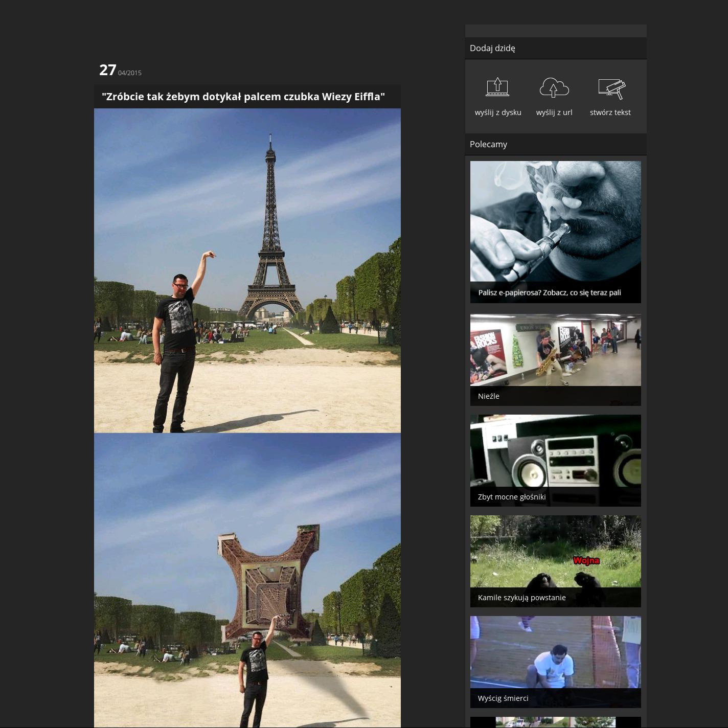Open the 'Wyścig śmierci' video thumbnail
728x728 pixels.
pos(555,652)
